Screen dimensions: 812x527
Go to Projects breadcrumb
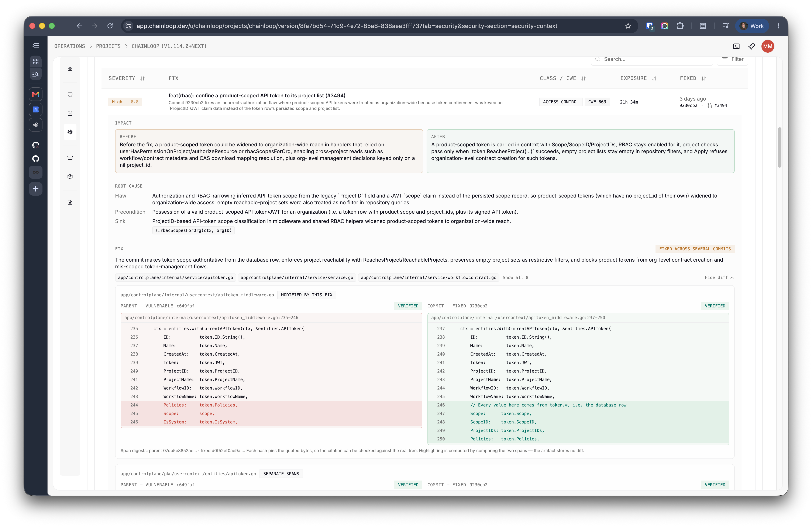coord(108,46)
